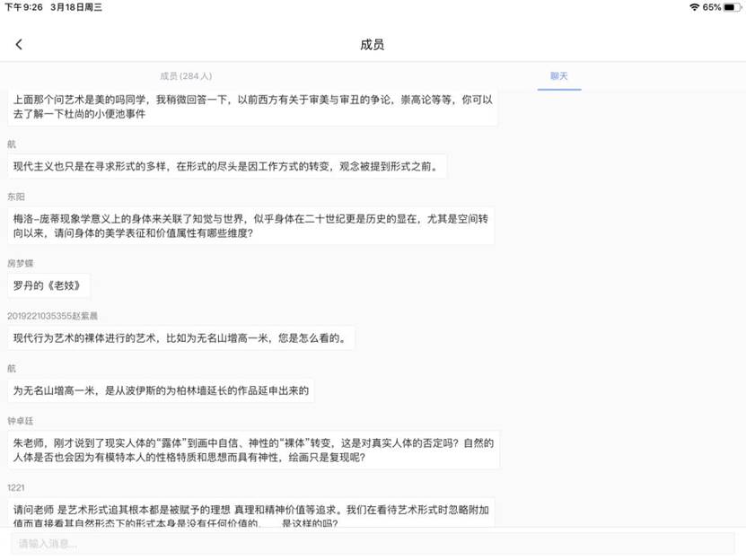Tap the date 3月18日周三 in status bar
This screenshot has height=560, width=746.
coord(75,7)
